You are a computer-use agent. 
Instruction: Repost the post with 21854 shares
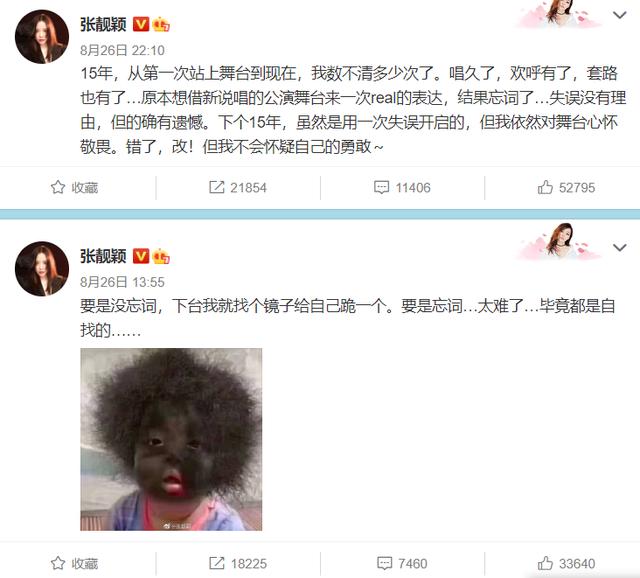[238, 187]
